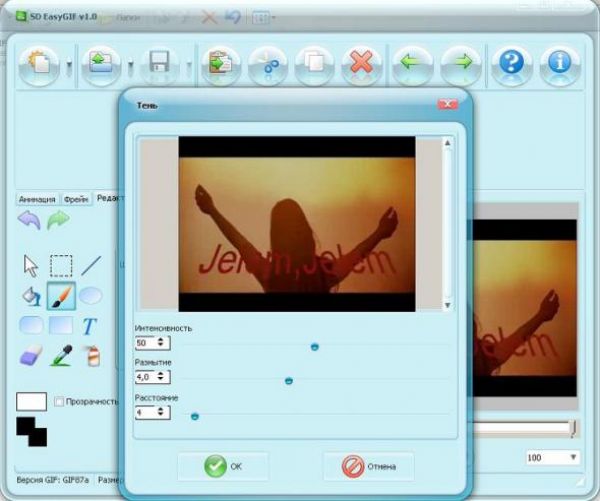
Task: Click the Интенсивность slider handle
Action: pyautogui.click(x=314, y=346)
